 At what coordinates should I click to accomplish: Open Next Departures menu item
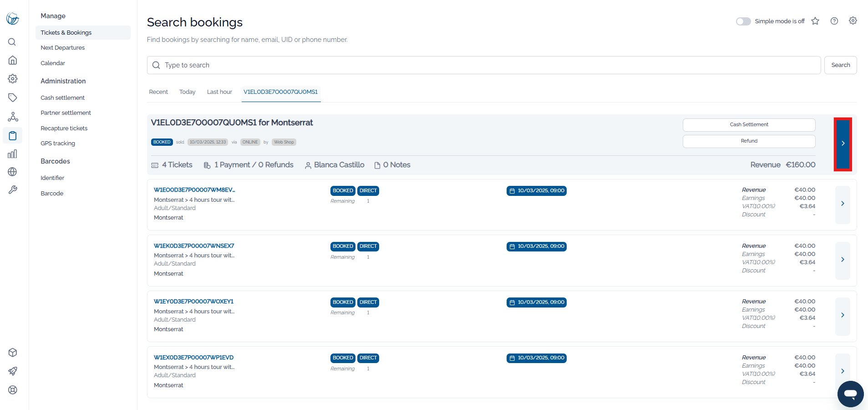[63, 48]
